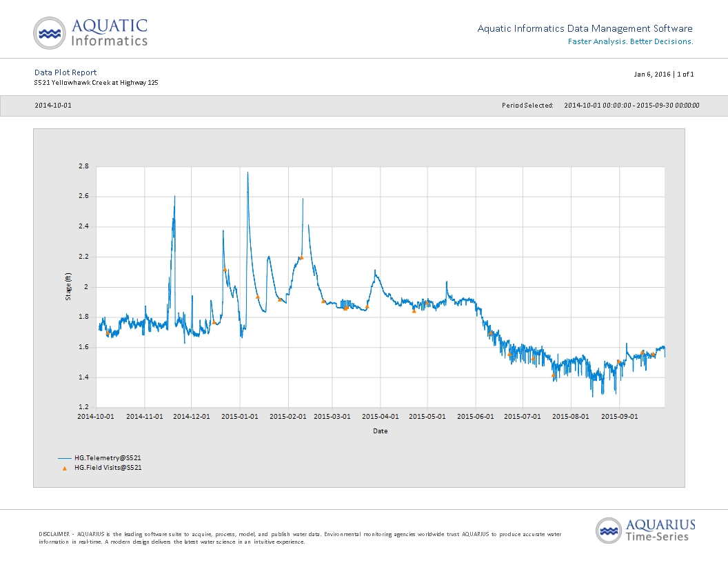Click the S521 Yellowhawk Creek station subtitle
The height and width of the screenshot is (563, 728).
[96, 83]
